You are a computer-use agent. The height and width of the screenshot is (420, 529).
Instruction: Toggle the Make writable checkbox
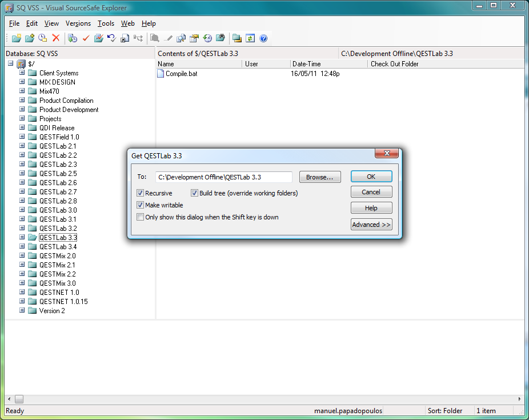(141, 205)
